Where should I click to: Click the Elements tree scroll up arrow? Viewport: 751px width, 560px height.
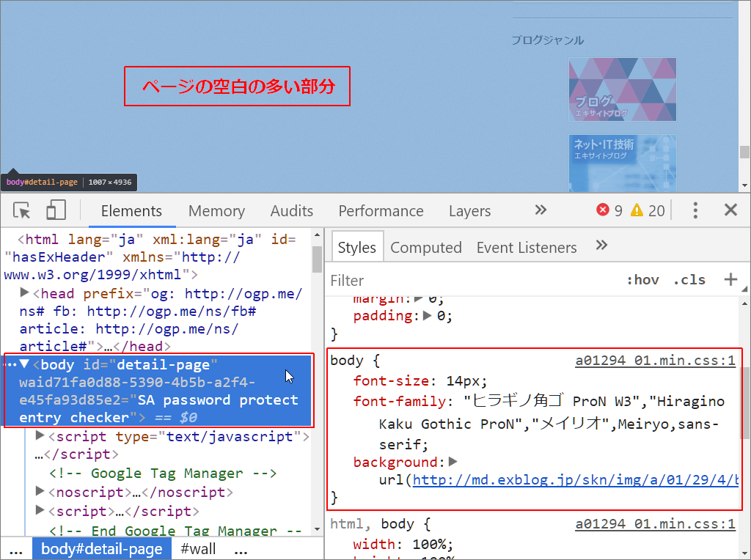[x=317, y=235]
